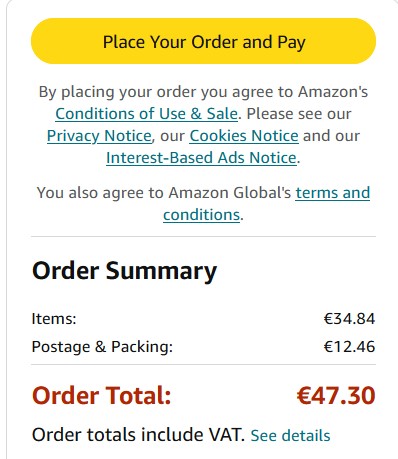This screenshot has height=459, width=398.
Task: Open the Conditions of Use & Sale link
Action: coord(147,114)
